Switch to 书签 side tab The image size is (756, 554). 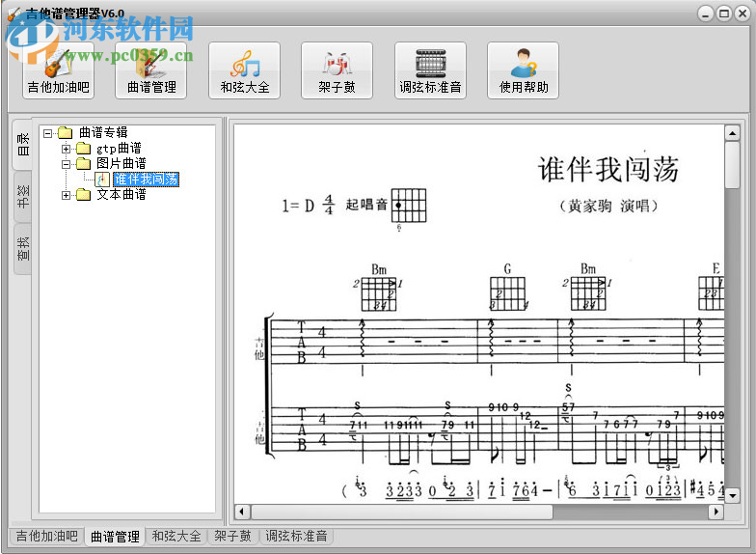coord(23,196)
